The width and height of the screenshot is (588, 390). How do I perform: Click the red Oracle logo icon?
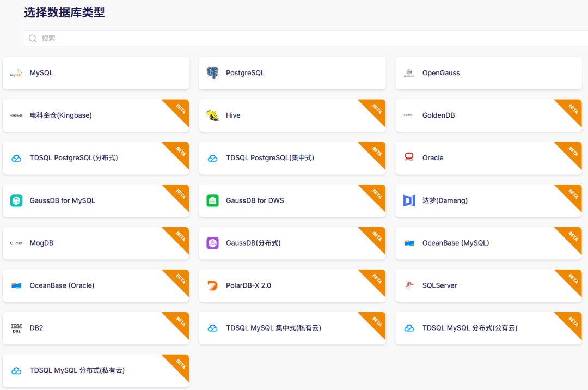coord(409,157)
